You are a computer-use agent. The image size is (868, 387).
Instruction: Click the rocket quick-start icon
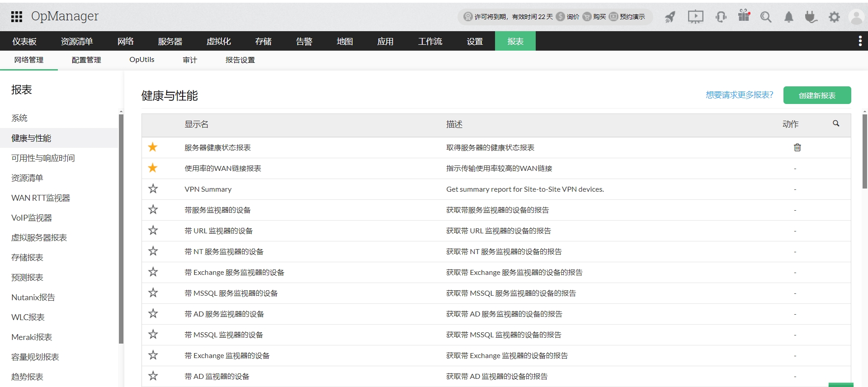click(x=670, y=17)
